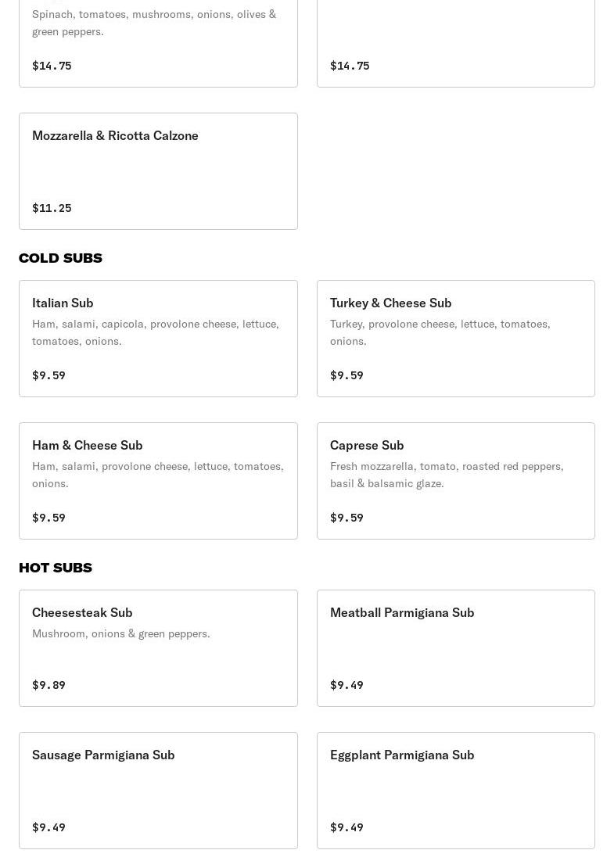Screen dimensions: 614x868
Task: Click the Caprese Sub fresh mozzarella description
Action: [x=447, y=475]
